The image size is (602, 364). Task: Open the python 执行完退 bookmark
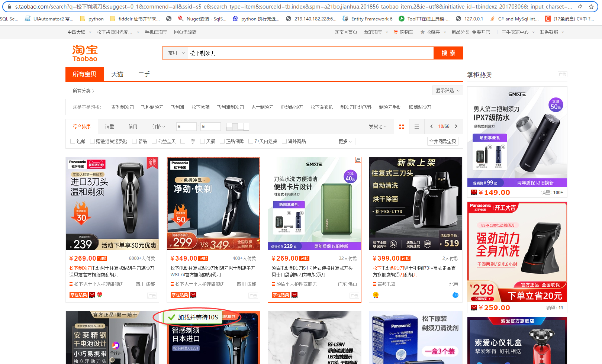tap(256, 19)
